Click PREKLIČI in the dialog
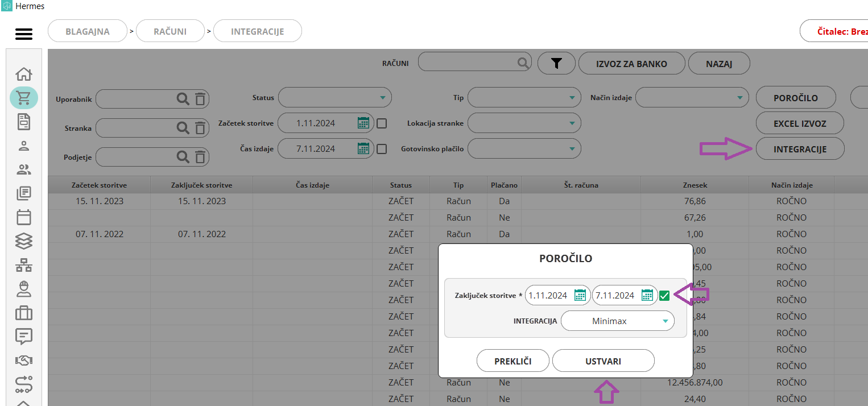Screen dimensions: 868x406 tap(513, 361)
